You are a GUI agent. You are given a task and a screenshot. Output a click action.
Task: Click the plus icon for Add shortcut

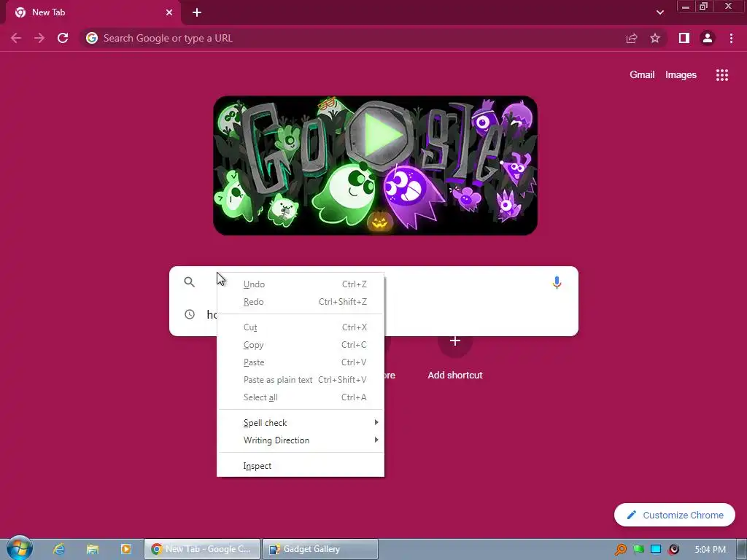pos(455,341)
